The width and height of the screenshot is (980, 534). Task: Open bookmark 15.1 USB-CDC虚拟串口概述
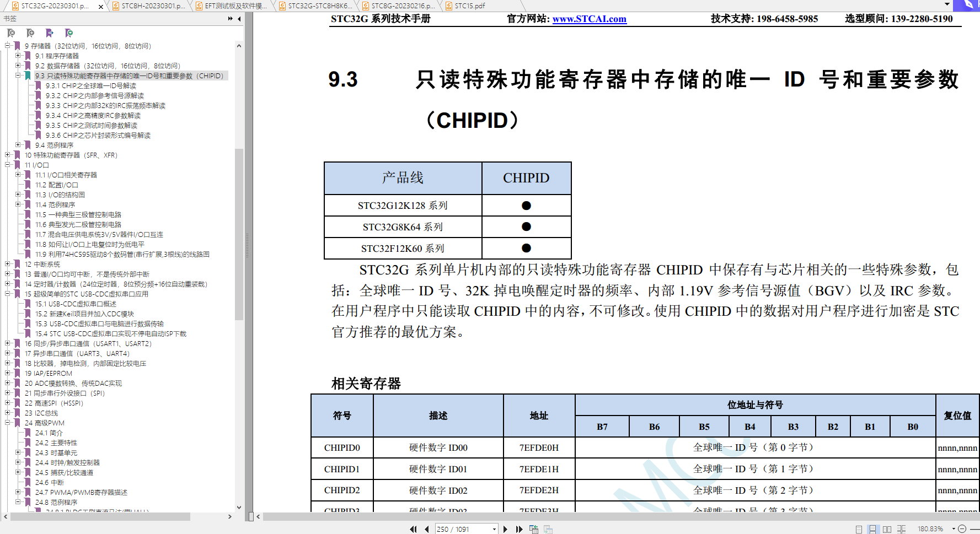pos(76,304)
